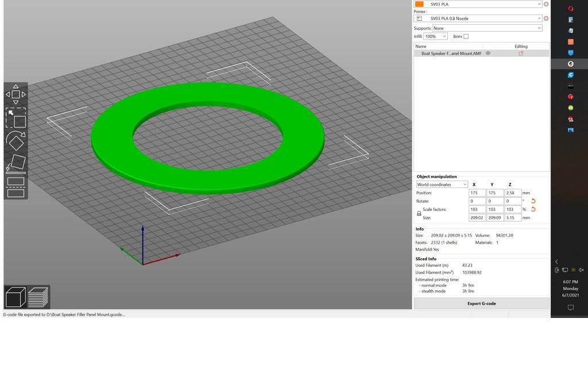588x368 pixels.
Task: Select Boat Speaker Mount.AMF in the object list
Action: [x=451, y=53]
